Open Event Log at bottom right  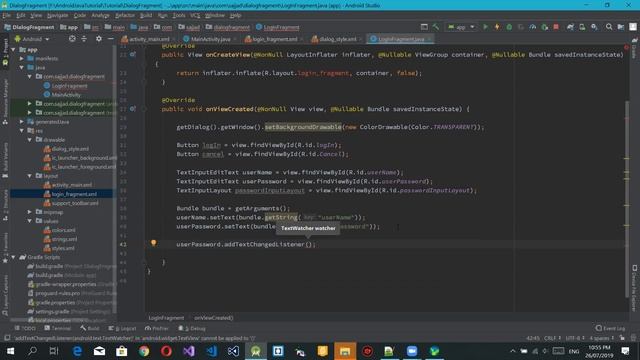click(x=610, y=328)
